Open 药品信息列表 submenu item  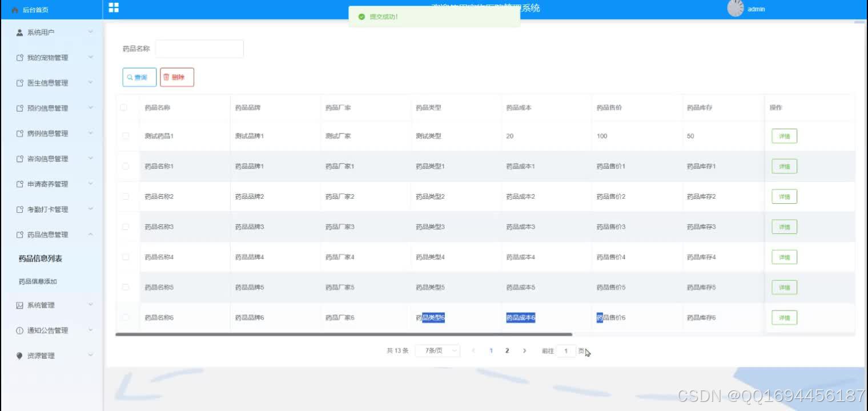click(40, 259)
